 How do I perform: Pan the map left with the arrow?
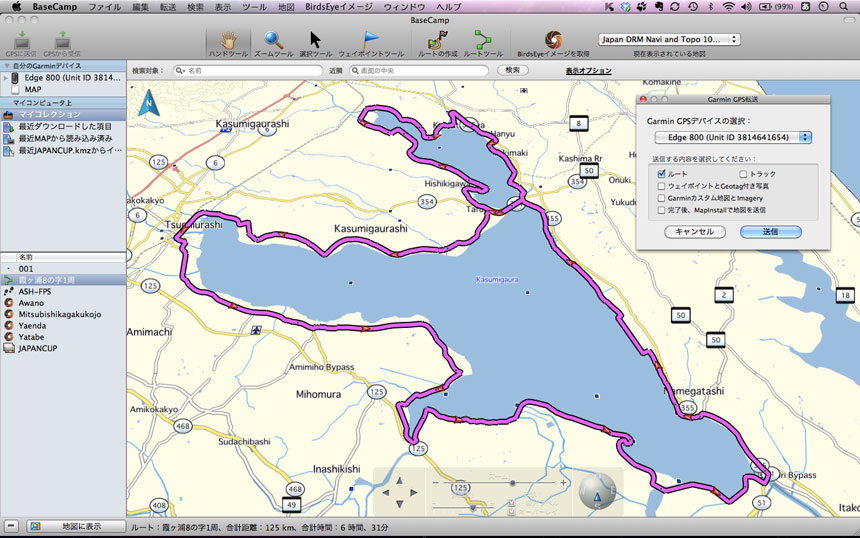pos(386,492)
